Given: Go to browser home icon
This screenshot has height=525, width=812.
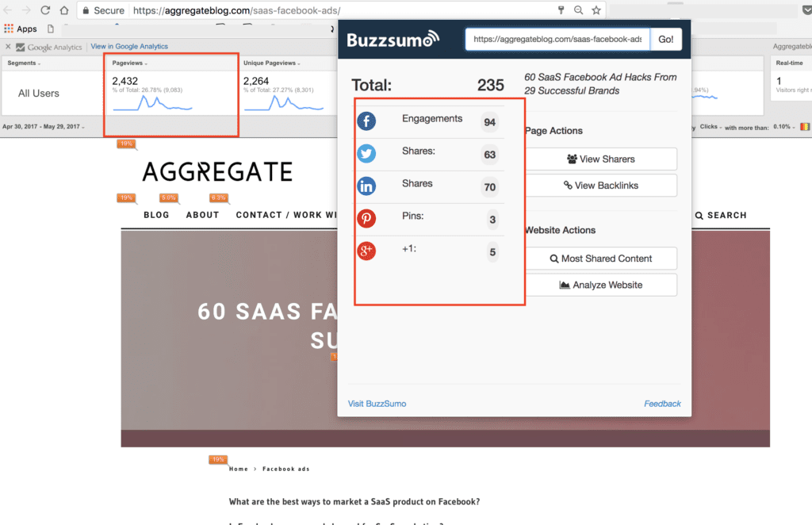Looking at the screenshot, I should pos(63,10).
